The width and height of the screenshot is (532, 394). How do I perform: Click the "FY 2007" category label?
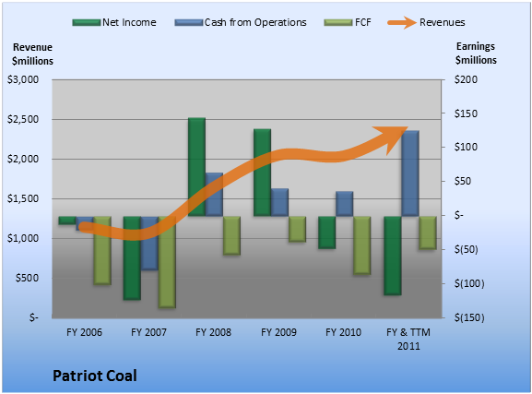[x=148, y=332]
